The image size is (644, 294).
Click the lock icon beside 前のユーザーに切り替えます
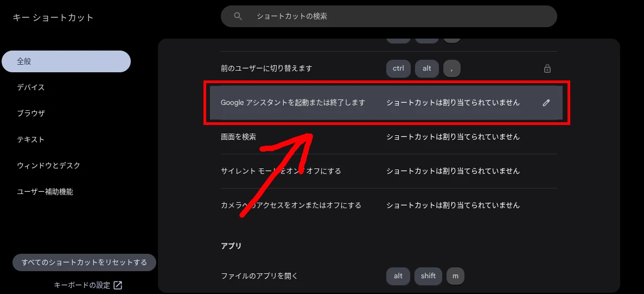coord(547,68)
